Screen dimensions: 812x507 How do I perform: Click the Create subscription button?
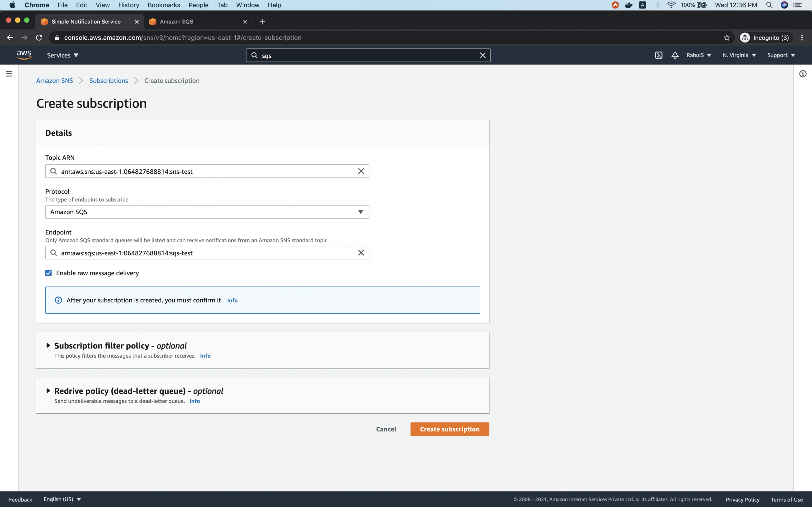(x=449, y=429)
